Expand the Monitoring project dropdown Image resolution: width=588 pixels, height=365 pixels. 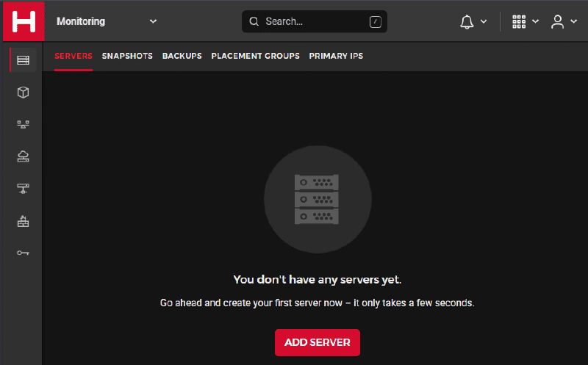pos(107,21)
